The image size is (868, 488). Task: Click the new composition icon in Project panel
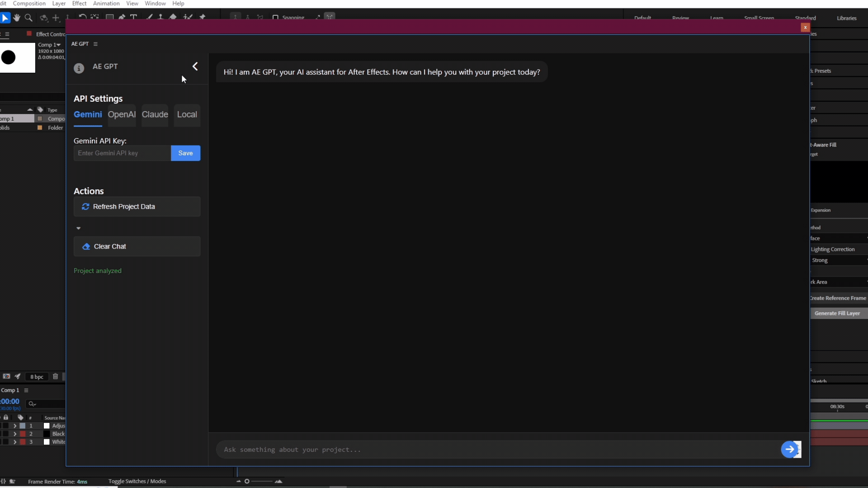(x=6, y=376)
